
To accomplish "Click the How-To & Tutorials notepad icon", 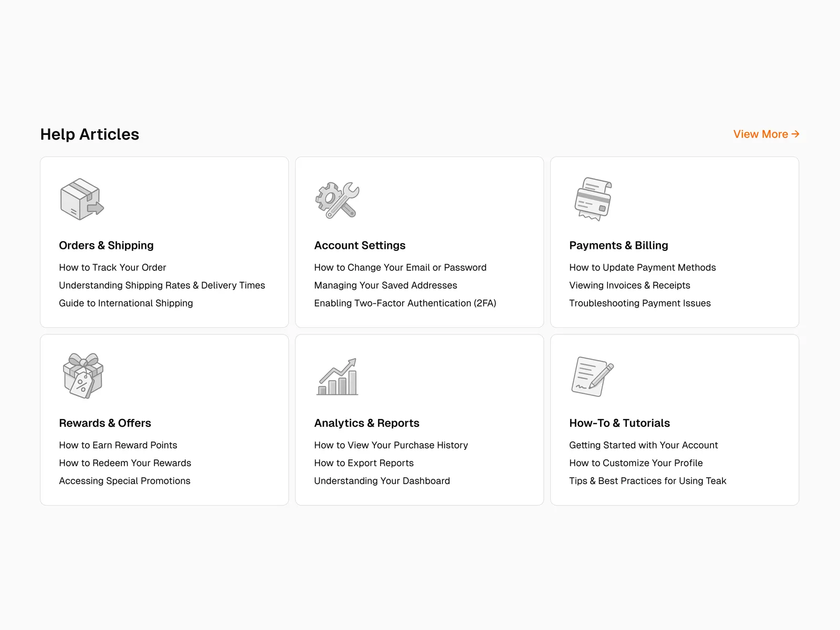I will [592, 376].
